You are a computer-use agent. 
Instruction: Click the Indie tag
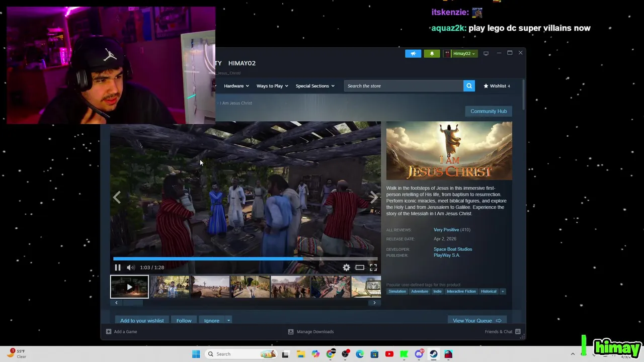coord(437,292)
